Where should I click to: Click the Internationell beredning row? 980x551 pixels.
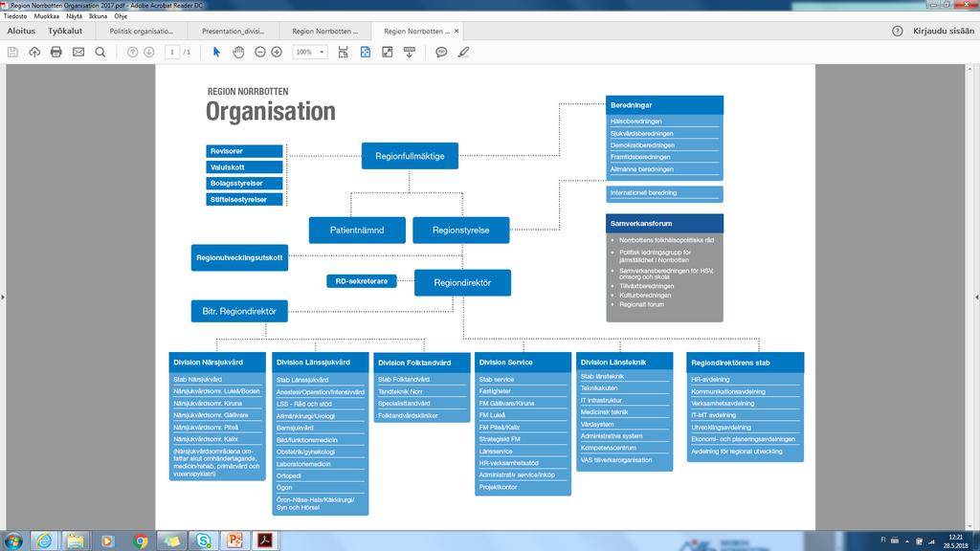[664, 193]
